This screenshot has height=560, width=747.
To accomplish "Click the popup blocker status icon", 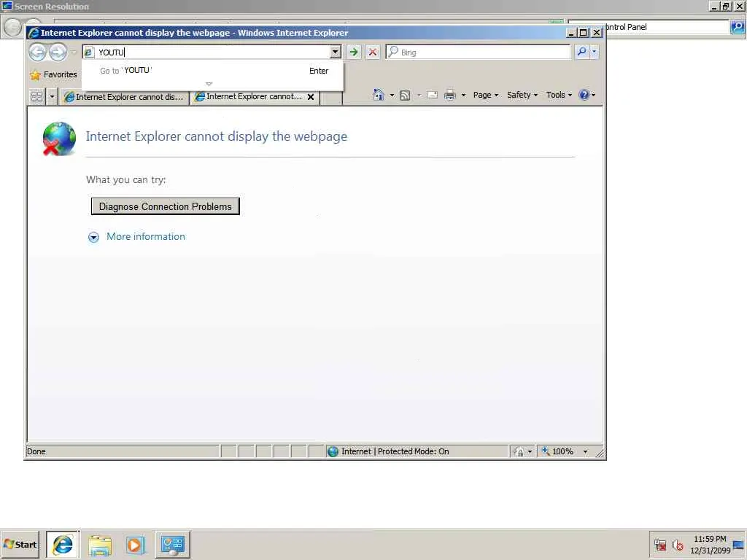I will click(519, 451).
